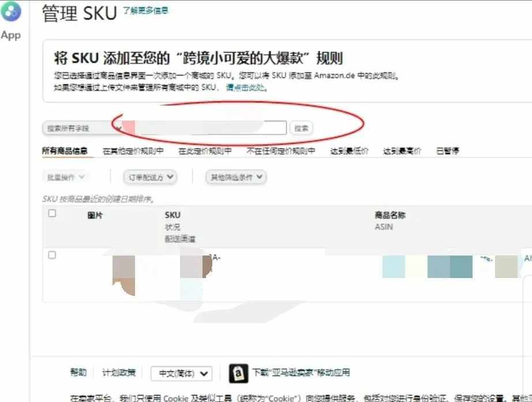
Task: Click the 图片 column header
Action: (95, 215)
